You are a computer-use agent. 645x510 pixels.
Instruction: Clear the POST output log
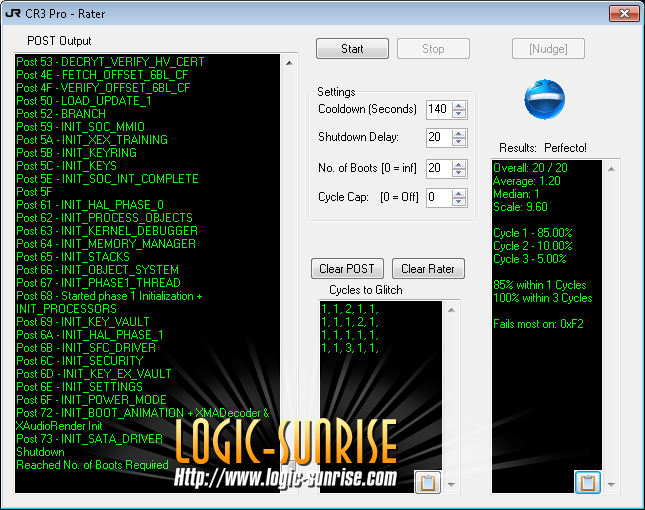pos(346,268)
